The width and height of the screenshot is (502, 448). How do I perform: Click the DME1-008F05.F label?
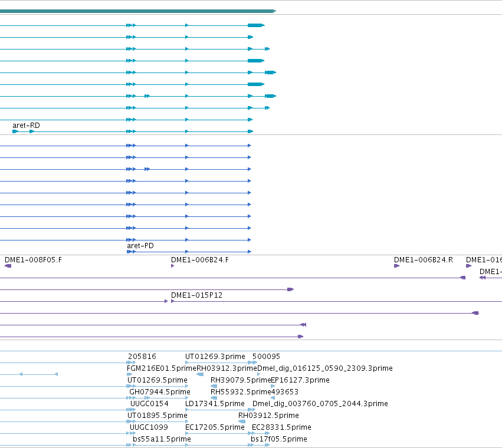tap(33, 260)
